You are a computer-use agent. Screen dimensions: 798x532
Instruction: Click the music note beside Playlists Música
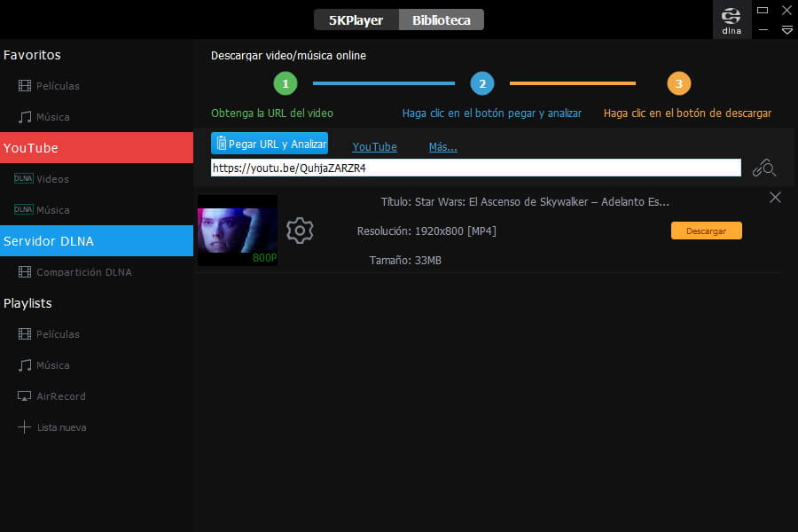coord(25,365)
